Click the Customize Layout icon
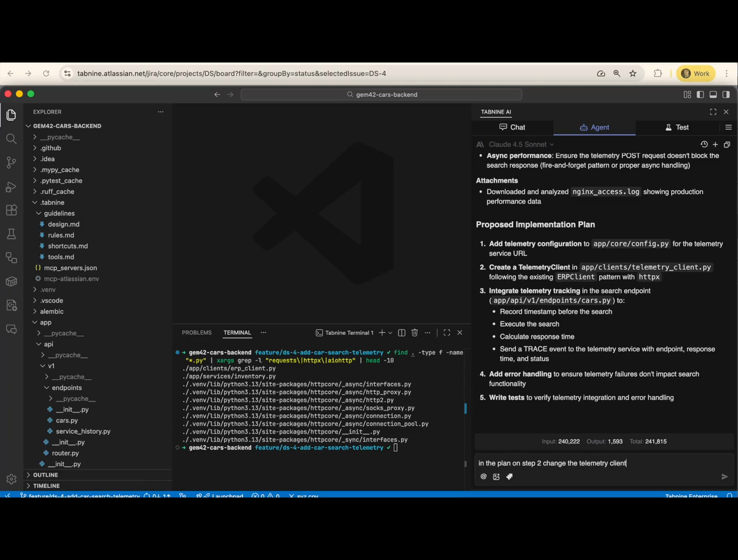The width and height of the screenshot is (738, 560). tap(687, 94)
